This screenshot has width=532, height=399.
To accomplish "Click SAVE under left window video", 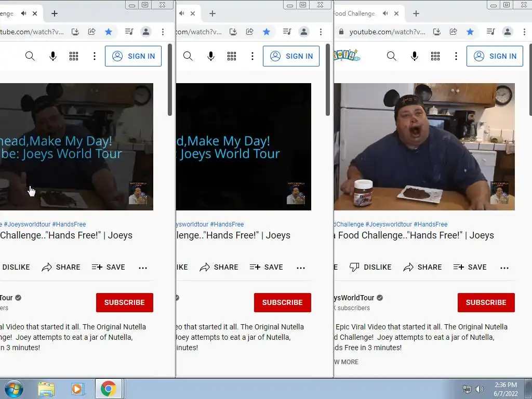I will point(109,268).
